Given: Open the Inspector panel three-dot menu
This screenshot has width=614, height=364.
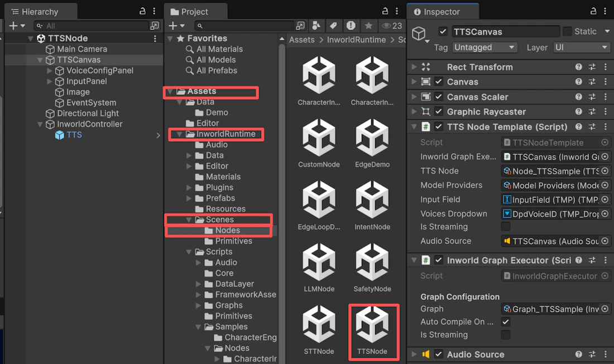Looking at the screenshot, I should click(605, 11).
